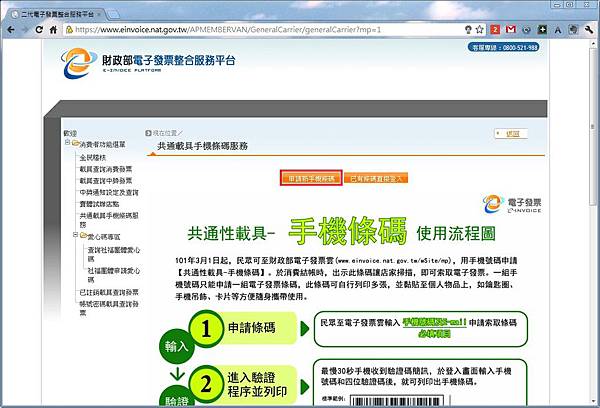
Task: Switch to the 二代電子發票整合服務平台 browser tab
Action: coord(57,15)
